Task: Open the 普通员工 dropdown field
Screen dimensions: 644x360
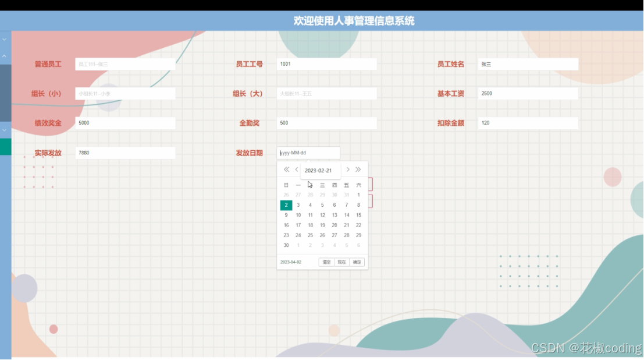Action: (x=125, y=64)
